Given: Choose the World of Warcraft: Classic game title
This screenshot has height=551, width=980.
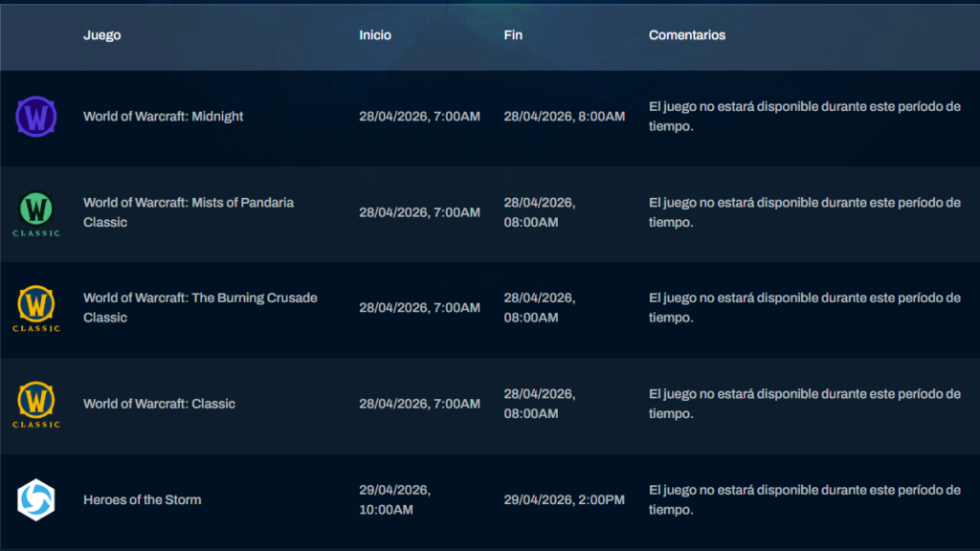Looking at the screenshot, I should 159,404.
